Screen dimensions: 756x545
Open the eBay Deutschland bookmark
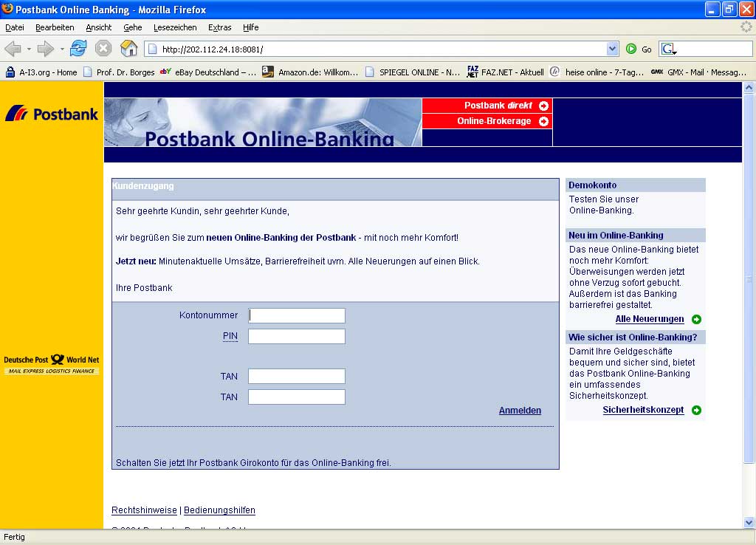coord(208,72)
